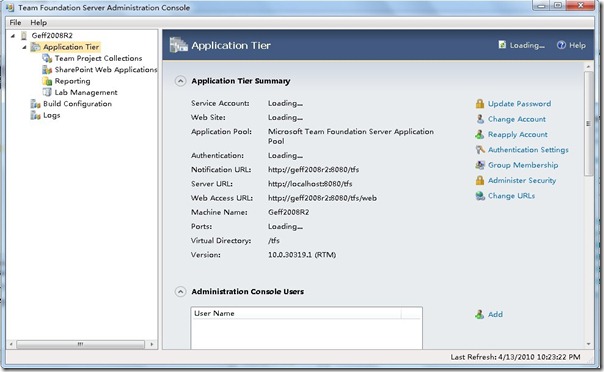Click the Application Tier node icon in tree
This screenshot has height=372, width=604.
coord(35,47)
